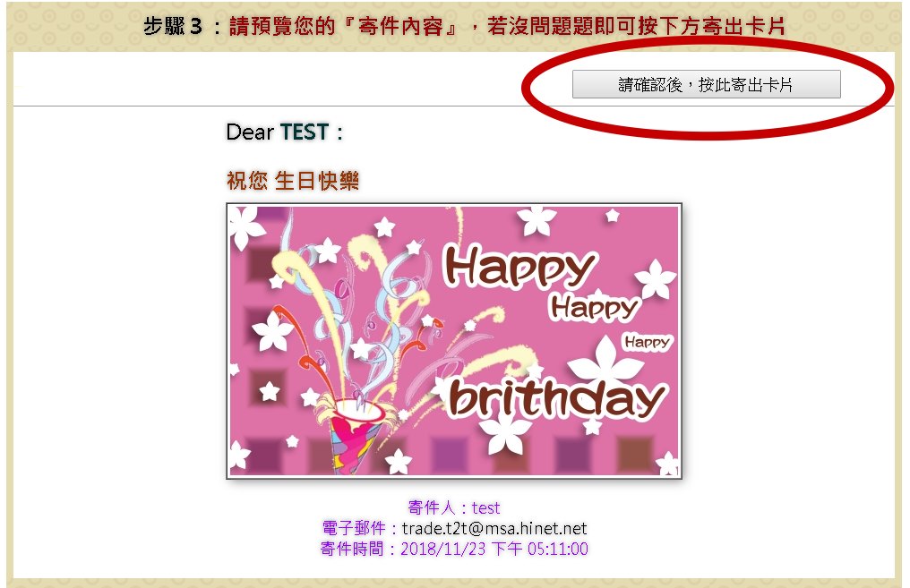Click the 'Dear' word in greeting line
Screen dimensions: 910x588
click(250, 132)
